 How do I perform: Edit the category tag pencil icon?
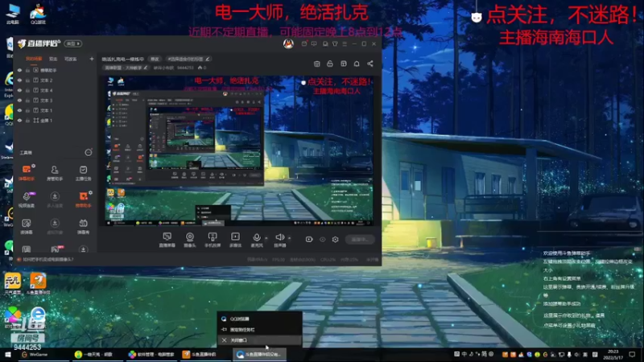pyautogui.click(x=145, y=68)
